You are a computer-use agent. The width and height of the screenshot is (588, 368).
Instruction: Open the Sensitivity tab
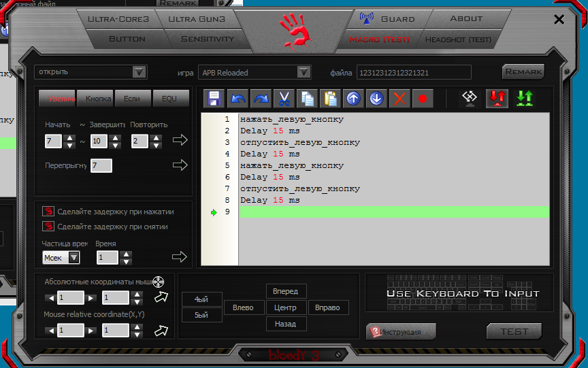coord(208,39)
